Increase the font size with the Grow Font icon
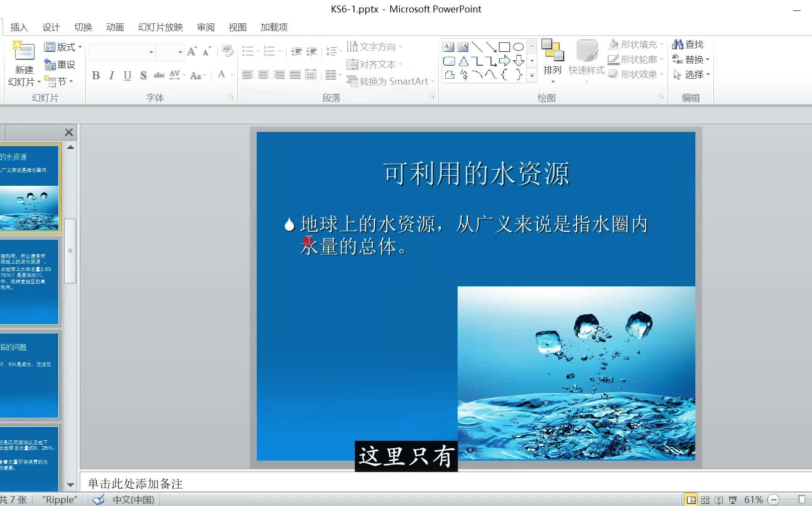Image resolution: width=812 pixels, height=506 pixels. (191, 50)
